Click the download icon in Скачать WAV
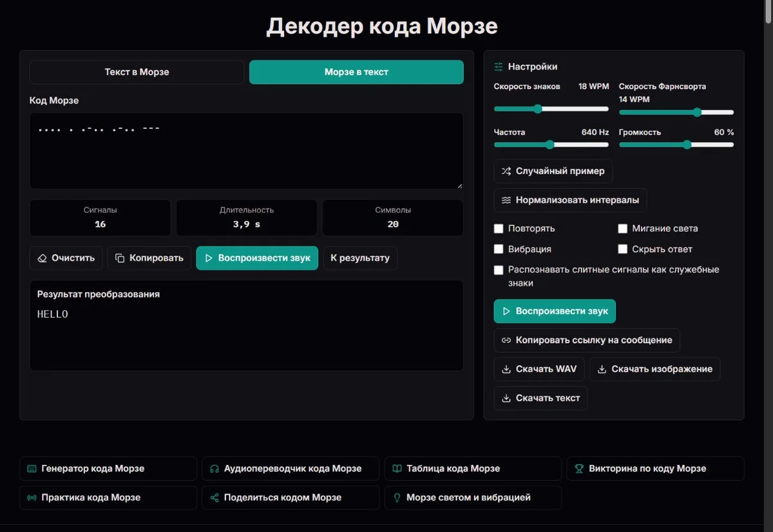773x532 pixels. (x=506, y=369)
